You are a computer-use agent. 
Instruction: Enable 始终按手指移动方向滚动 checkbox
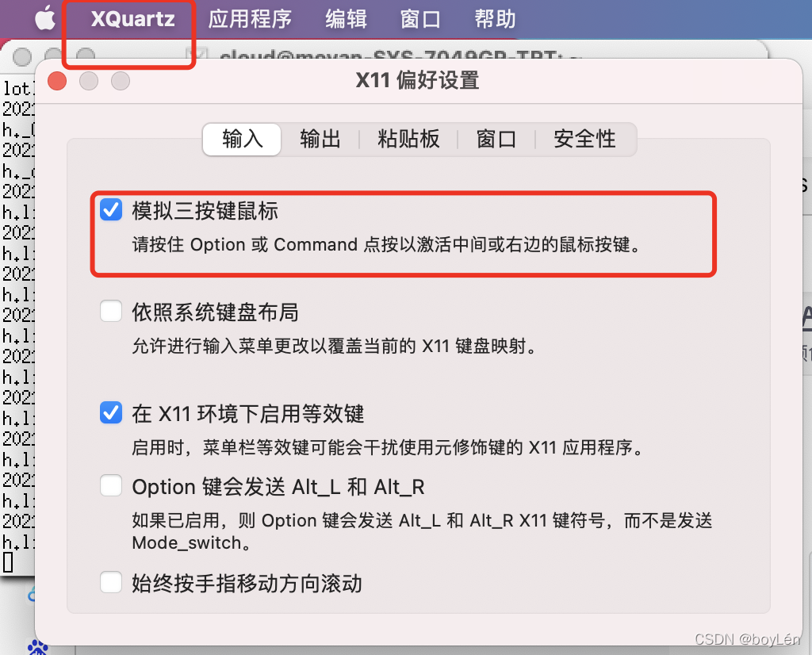[111, 582]
